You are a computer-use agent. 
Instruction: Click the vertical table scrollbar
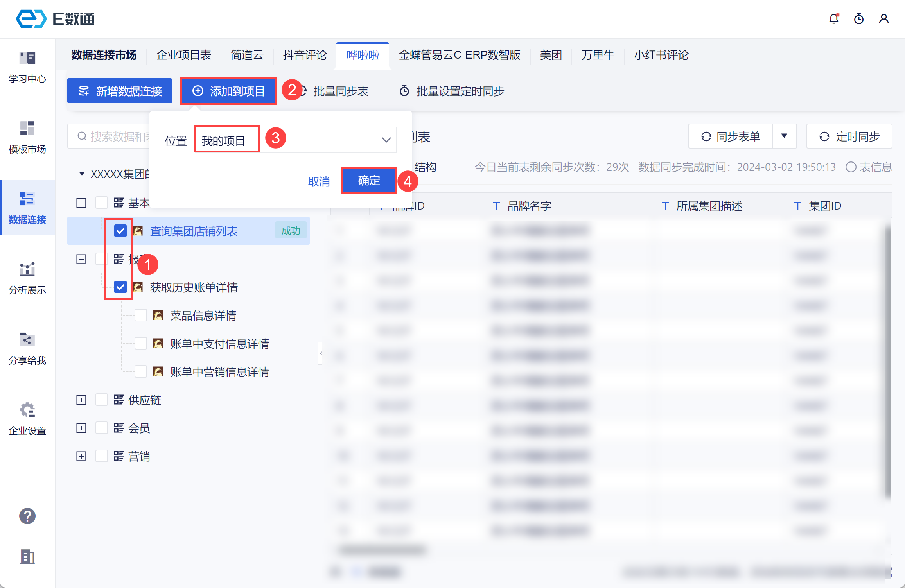pyautogui.click(x=888, y=360)
